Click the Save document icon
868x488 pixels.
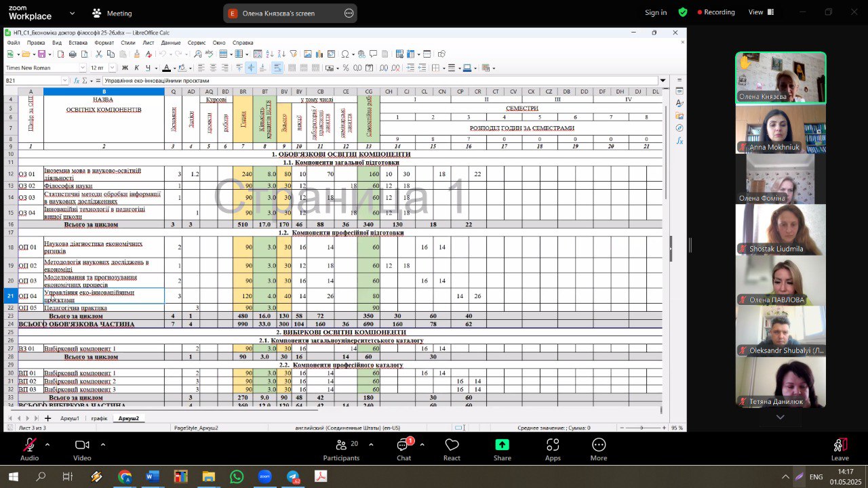click(x=41, y=54)
